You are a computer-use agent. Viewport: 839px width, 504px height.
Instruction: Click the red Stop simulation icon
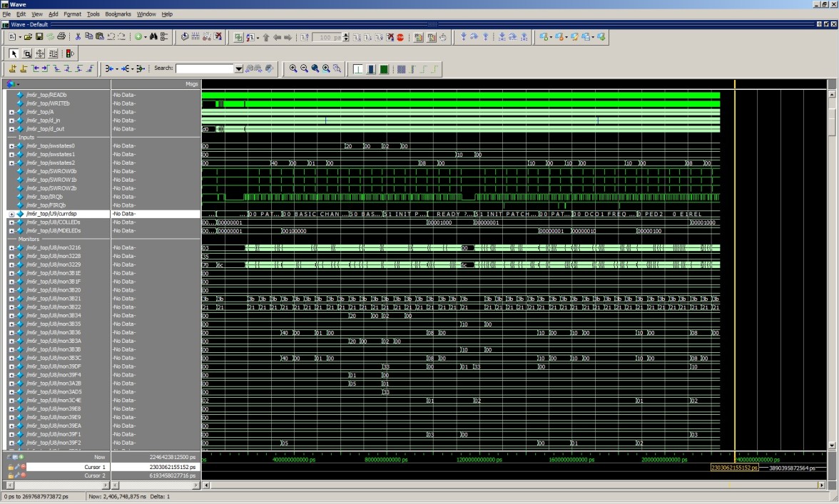coord(400,37)
